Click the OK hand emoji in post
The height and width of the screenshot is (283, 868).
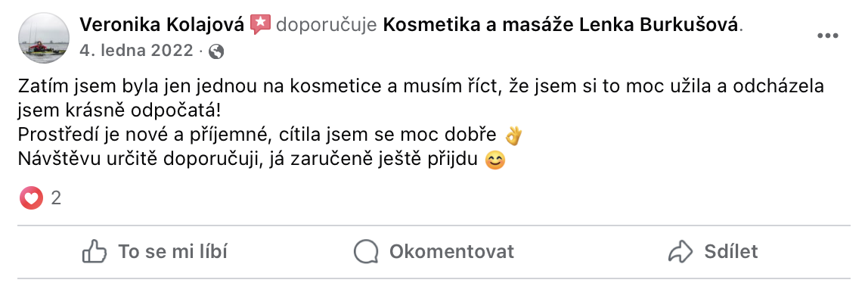(x=513, y=135)
